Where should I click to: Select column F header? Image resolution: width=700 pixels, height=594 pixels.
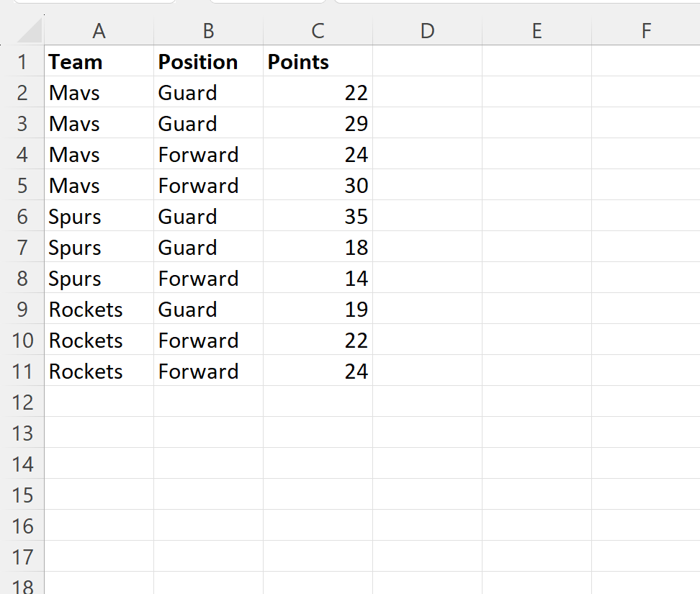pos(645,31)
